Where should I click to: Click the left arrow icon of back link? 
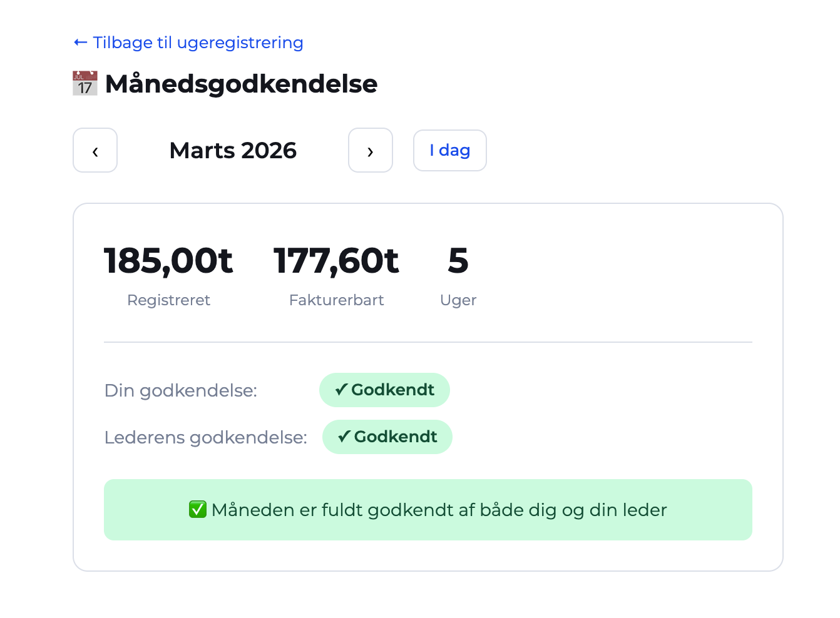click(80, 43)
